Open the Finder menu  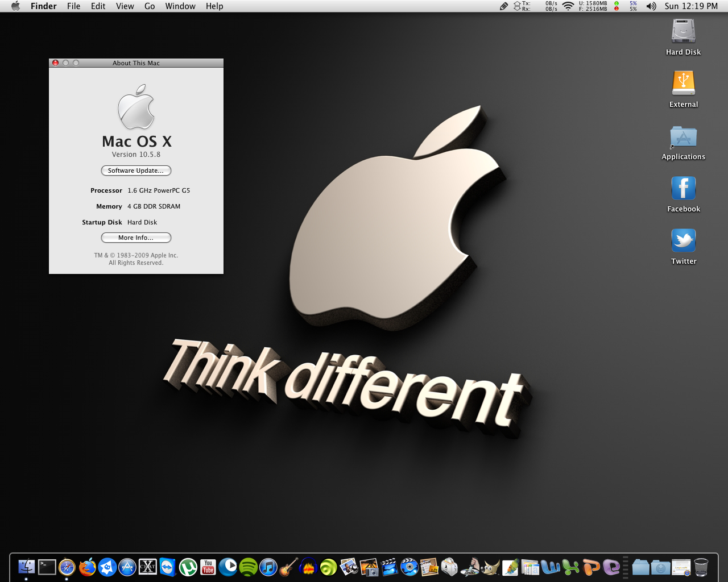coord(44,6)
